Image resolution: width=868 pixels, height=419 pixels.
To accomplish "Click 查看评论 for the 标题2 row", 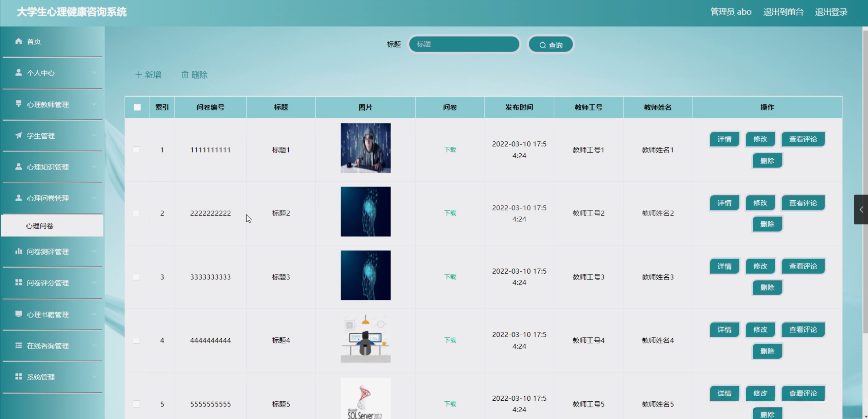I will (x=803, y=203).
